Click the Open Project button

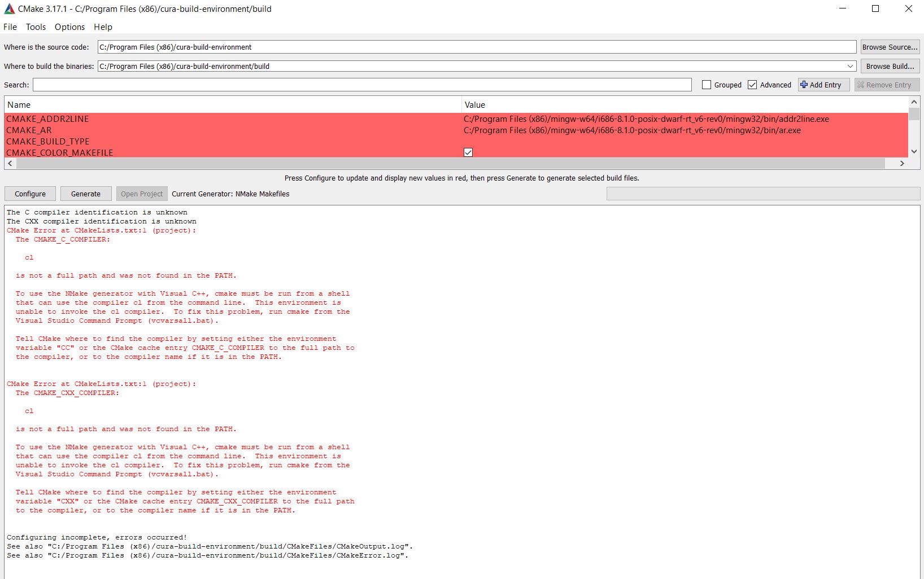coord(142,194)
